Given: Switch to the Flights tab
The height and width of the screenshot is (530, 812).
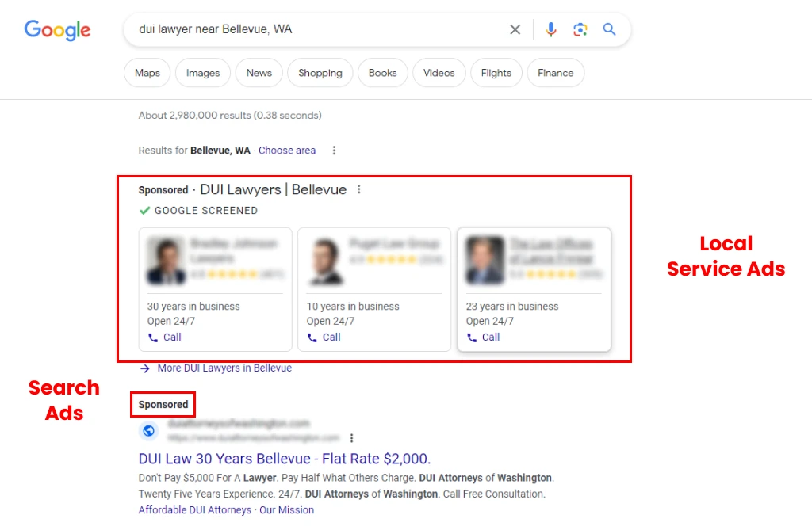Looking at the screenshot, I should (496, 73).
